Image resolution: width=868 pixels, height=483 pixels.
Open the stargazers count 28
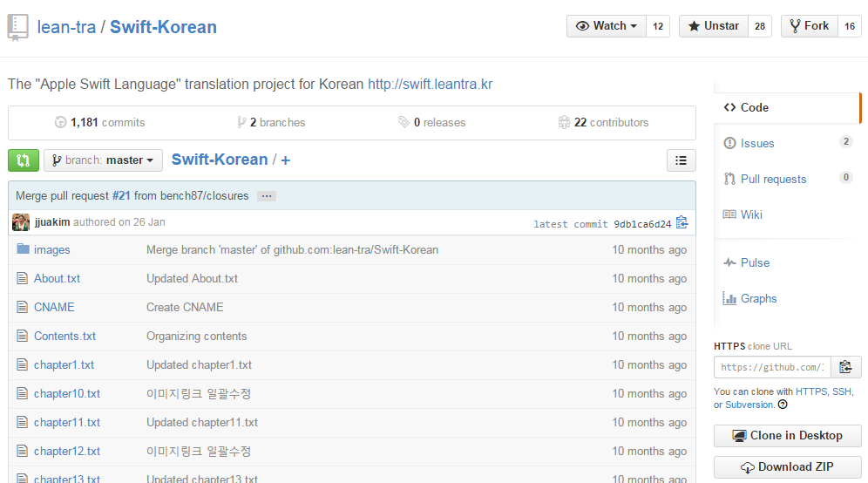760,26
